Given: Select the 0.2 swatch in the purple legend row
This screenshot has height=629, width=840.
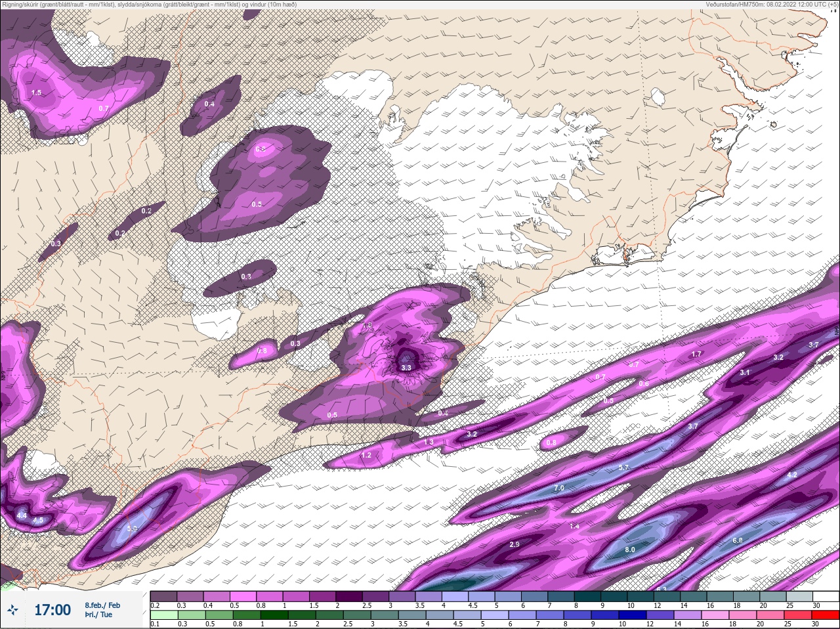Looking at the screenshot, I should pos(163,596).
